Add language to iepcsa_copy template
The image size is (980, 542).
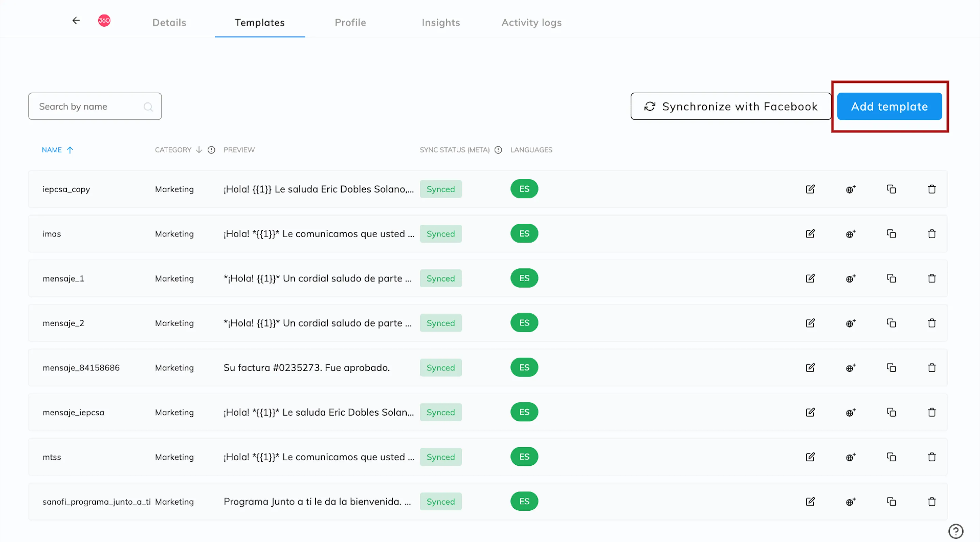tap(851, 189)
